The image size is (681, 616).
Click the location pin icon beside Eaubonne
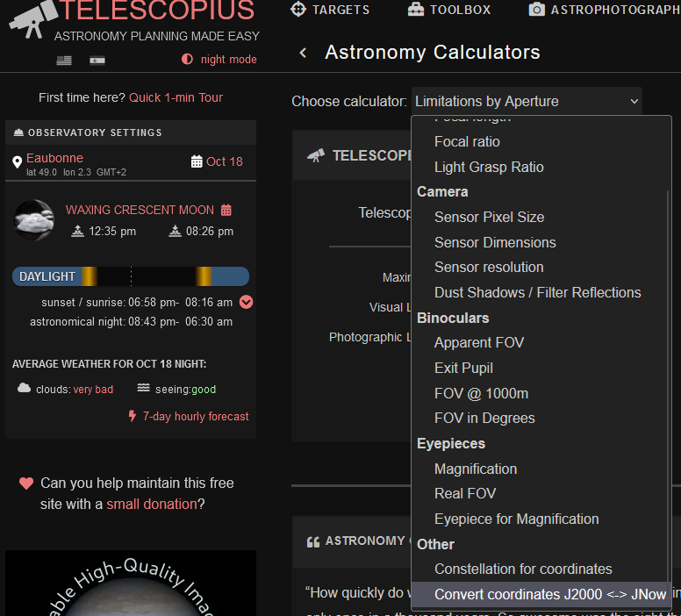(17, 162)
